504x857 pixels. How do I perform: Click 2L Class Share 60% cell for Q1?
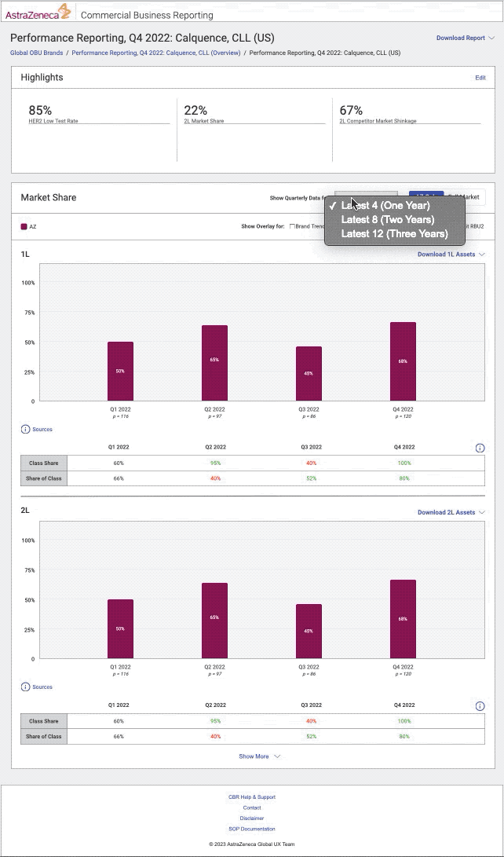point(119,721)
